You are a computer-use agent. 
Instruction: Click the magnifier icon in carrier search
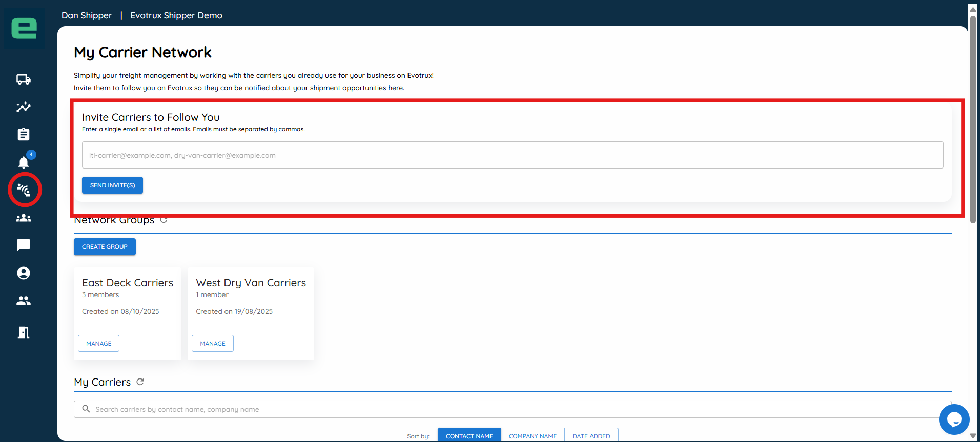coord(86,409)
